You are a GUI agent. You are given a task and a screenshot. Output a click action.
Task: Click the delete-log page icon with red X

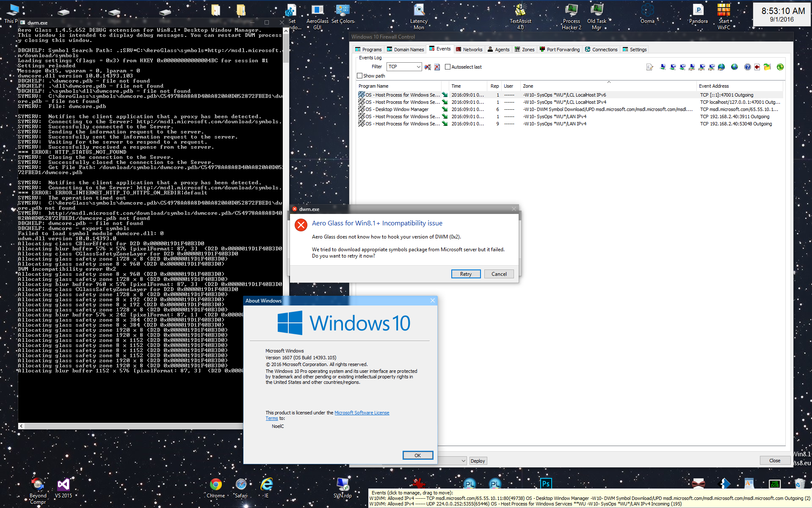(x=437, y=67)
